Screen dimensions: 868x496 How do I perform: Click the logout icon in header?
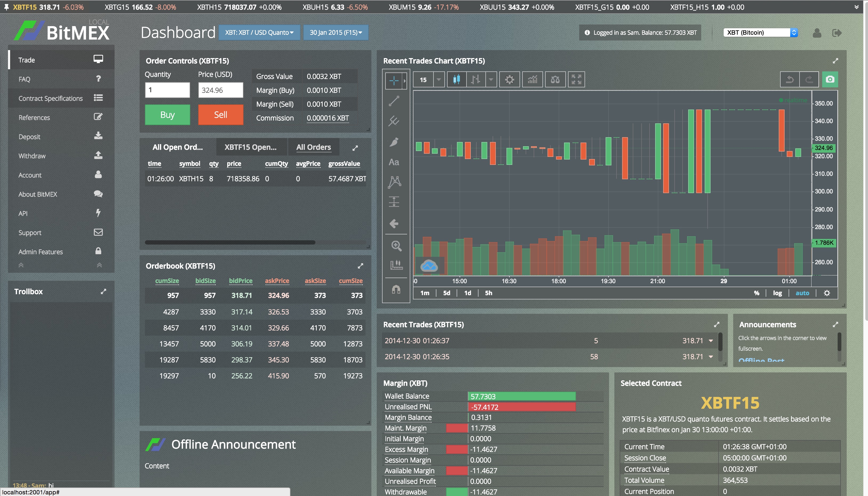(837, 33)
